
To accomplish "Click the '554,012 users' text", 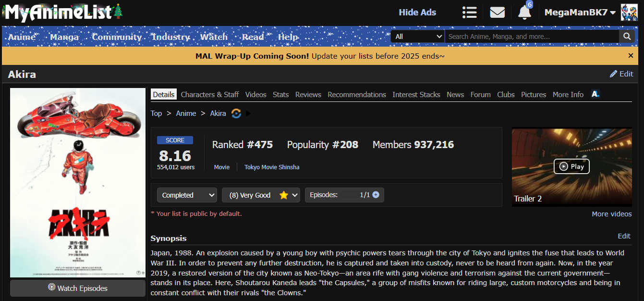I will pyautogui.click(x=176, y=167).
